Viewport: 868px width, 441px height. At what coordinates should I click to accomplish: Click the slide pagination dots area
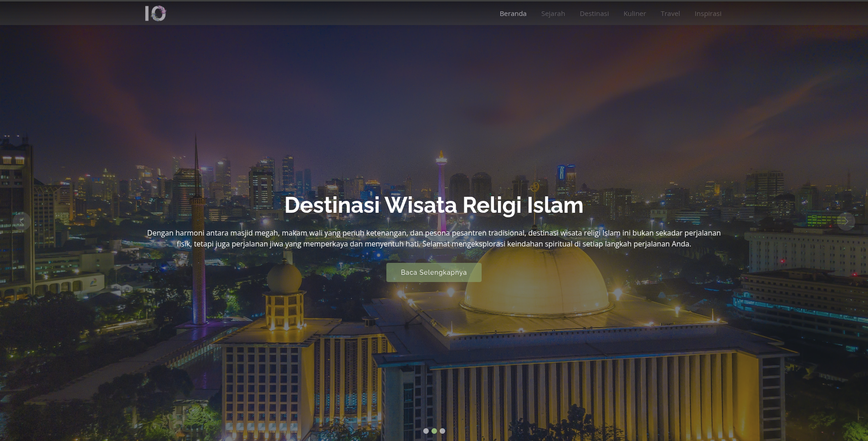coord(434,431)
